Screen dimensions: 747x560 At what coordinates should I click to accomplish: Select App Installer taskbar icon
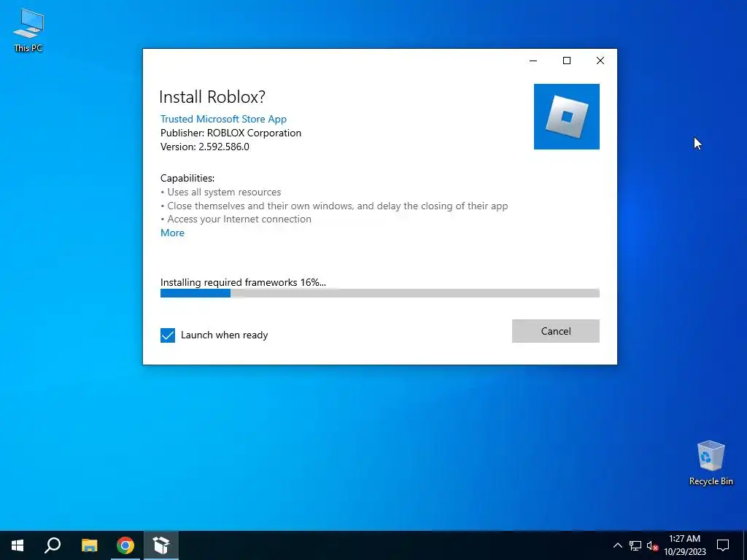tap(161, 545)
